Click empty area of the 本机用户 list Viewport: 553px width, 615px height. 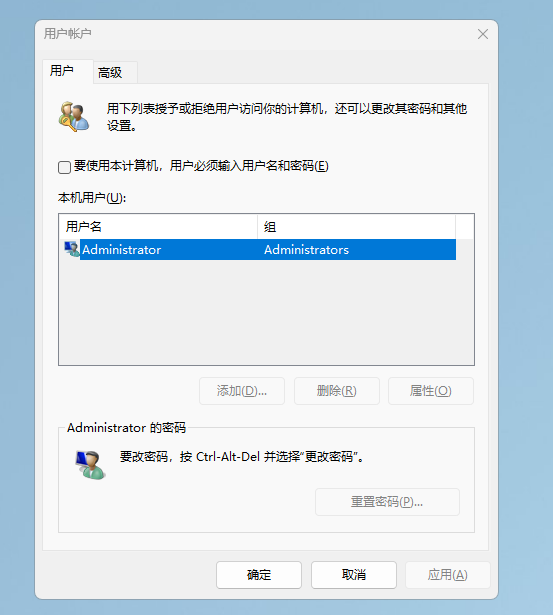266,312
